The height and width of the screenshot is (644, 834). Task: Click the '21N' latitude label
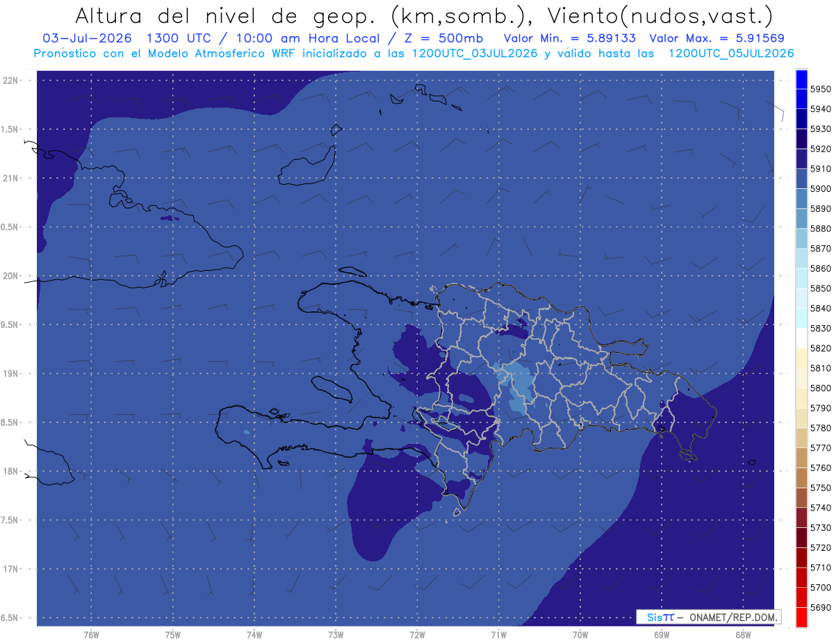[10, 179]
